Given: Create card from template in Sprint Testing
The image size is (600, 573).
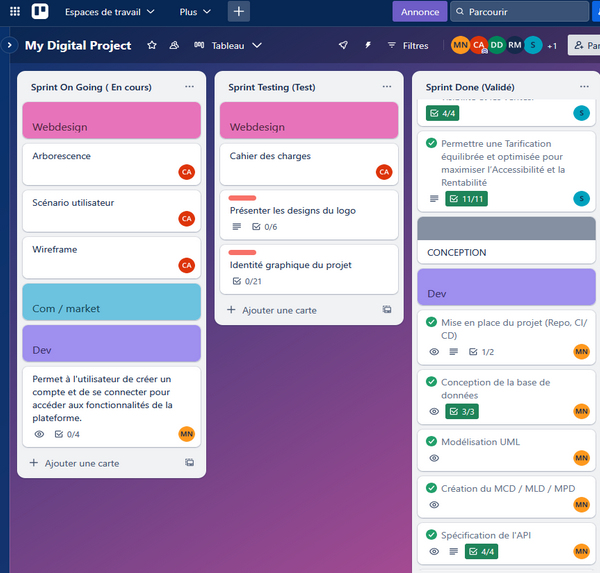Looking at the screenshot, I should coord(387,310).
